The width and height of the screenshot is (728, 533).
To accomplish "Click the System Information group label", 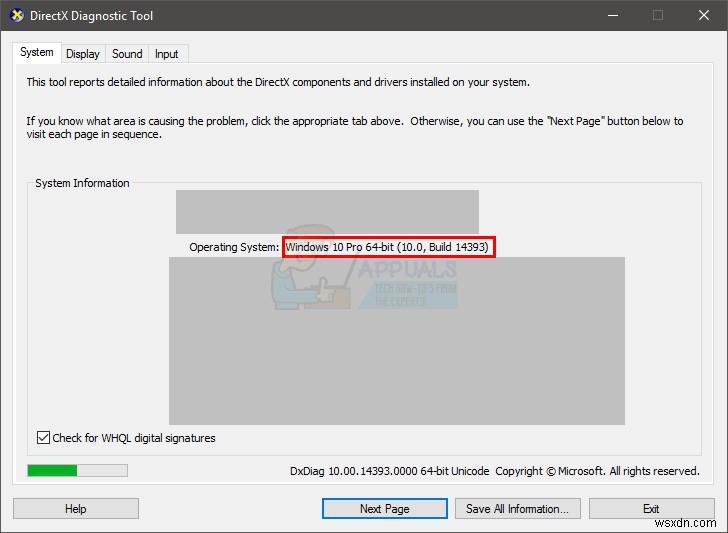I will pyautogui.click(x=82, y=183).
